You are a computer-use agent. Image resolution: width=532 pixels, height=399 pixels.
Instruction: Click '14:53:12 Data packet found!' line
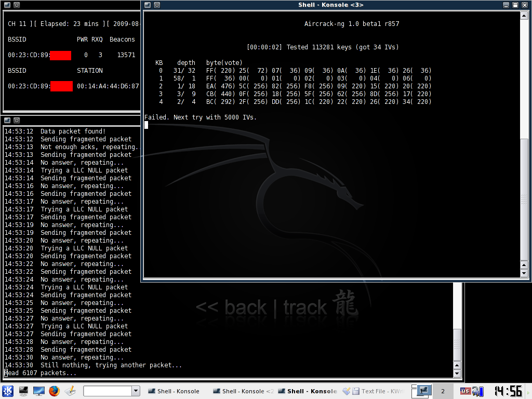55,131
